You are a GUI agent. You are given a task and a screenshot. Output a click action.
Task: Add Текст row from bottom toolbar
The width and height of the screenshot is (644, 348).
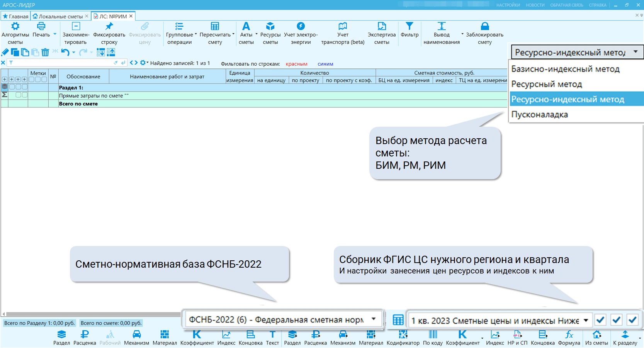[272, 338]
